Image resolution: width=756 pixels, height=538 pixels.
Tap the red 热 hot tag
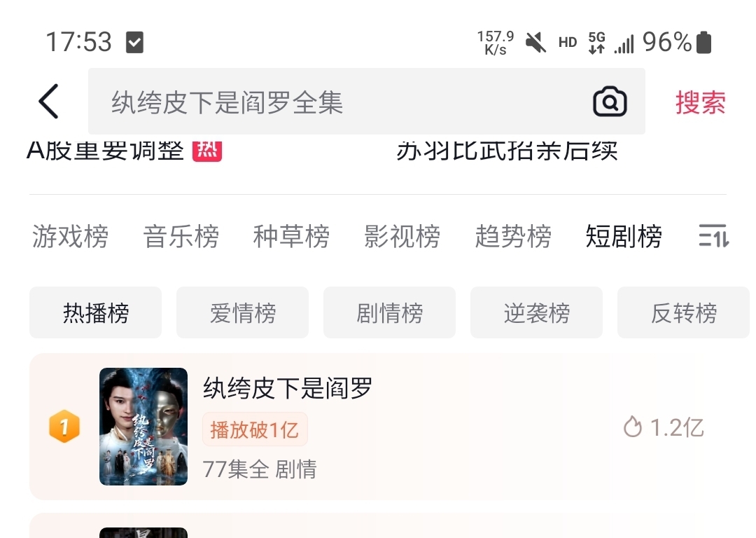coord(206,151)
